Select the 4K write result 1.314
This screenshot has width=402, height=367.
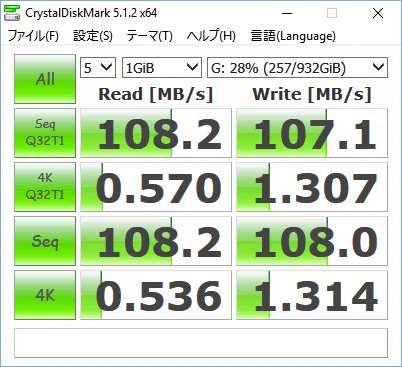click(312, 295)
